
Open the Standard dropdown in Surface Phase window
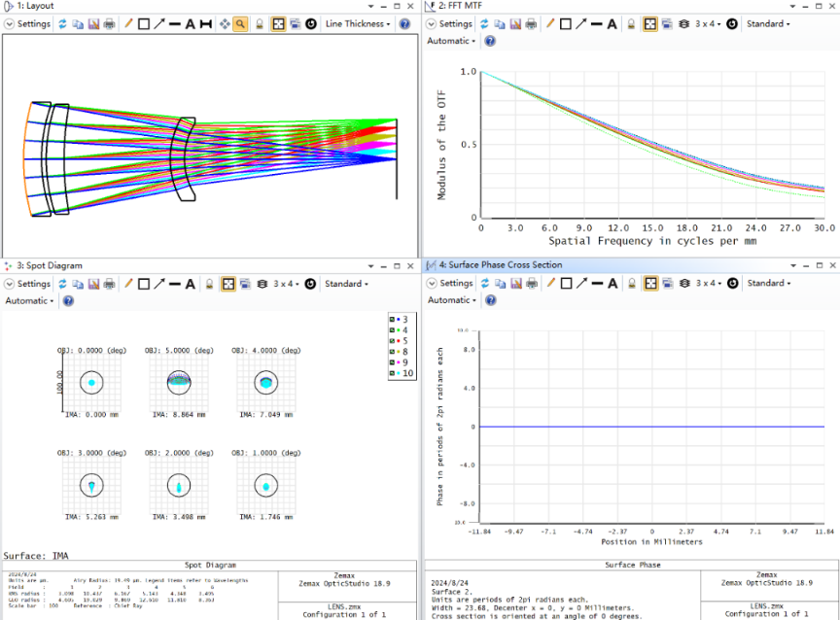pos(768,283)
